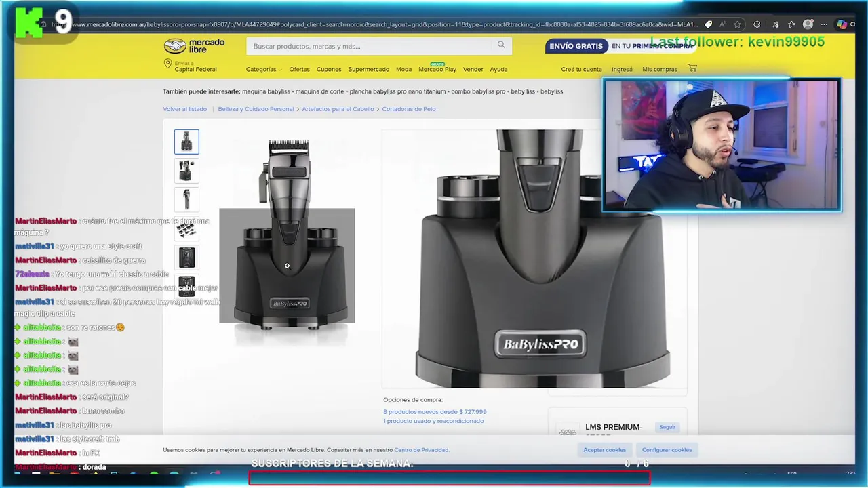This screenshot has width=868, height=488.
Task: Open the Ofertas menu item
Action: point(299,69)
